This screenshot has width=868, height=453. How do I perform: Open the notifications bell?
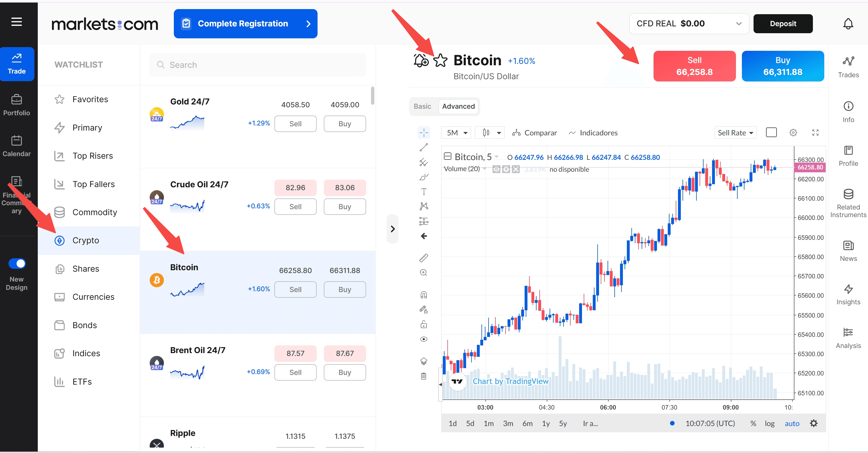pyautogui.click(x=848, y=24)
